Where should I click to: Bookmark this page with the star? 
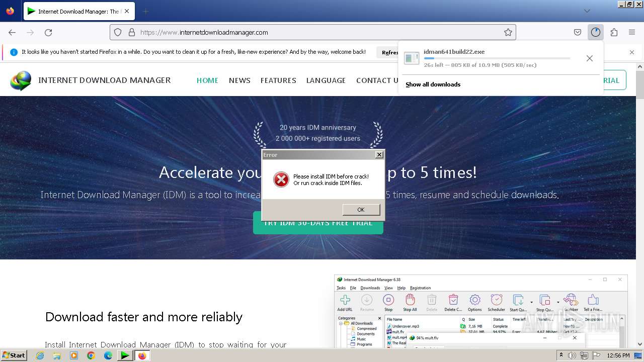click(508, 32)
